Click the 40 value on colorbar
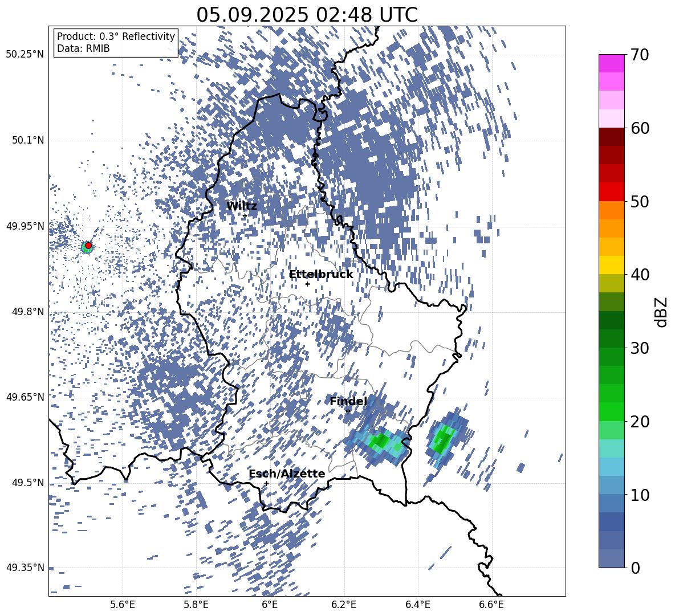 tap(640, 275)
